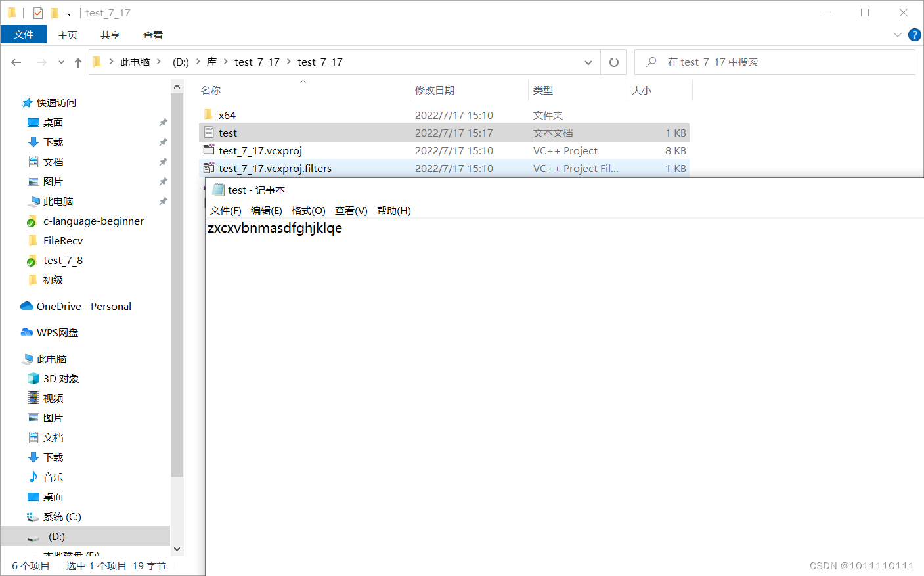Switch to the 共享 ribbon tab
This screenshot has height=576, width=924.
point(110,35)
